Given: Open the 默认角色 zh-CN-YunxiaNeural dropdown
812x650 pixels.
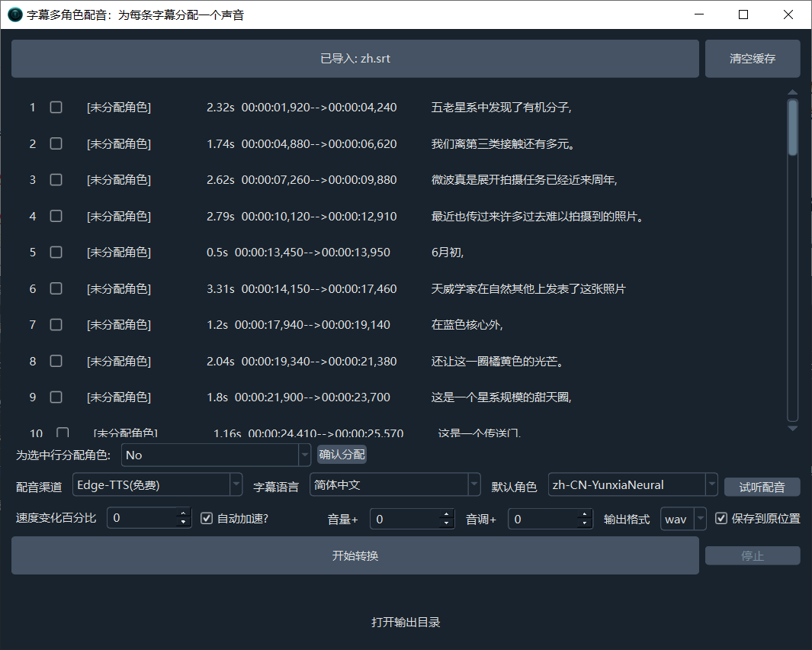Looking at the screenshot, I should tap(711, 484).
